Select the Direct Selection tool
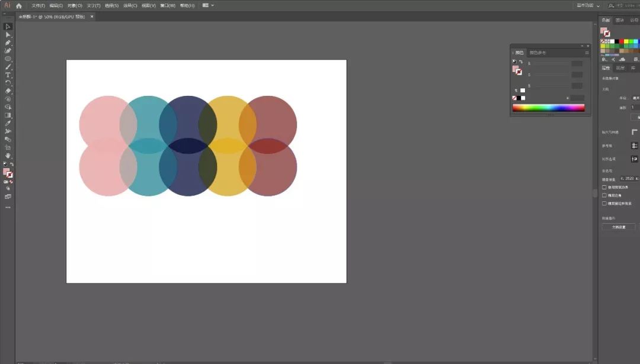 8,35
